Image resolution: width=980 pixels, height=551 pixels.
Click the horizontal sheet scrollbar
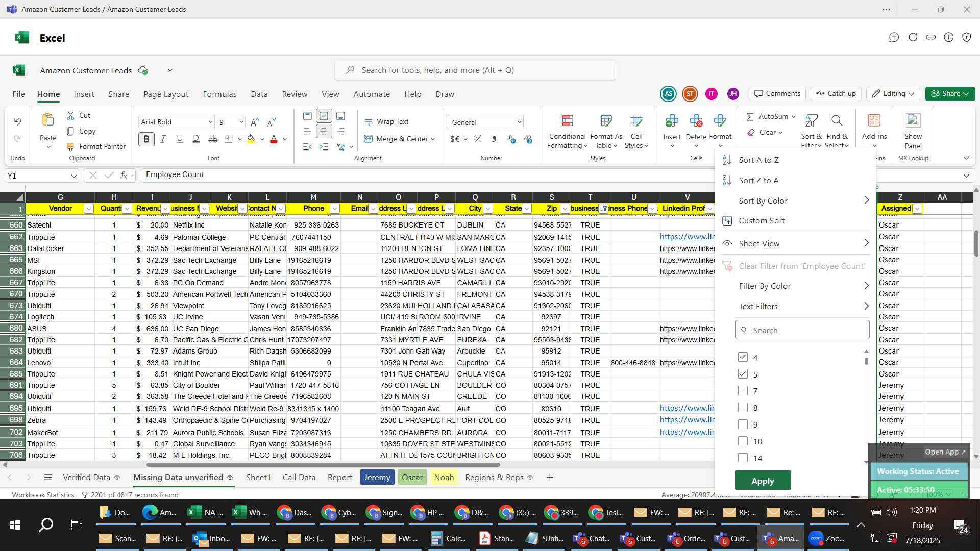pyautogui.click(x=323, y=465)
